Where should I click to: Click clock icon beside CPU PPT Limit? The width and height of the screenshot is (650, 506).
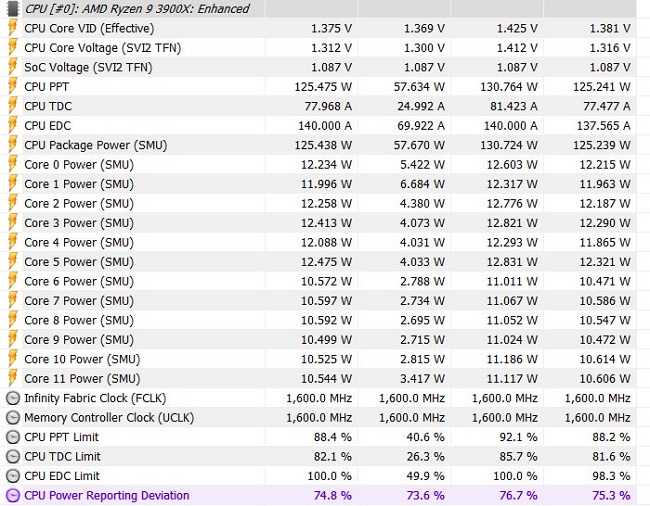pyautogui.click(x=13, y=437)
